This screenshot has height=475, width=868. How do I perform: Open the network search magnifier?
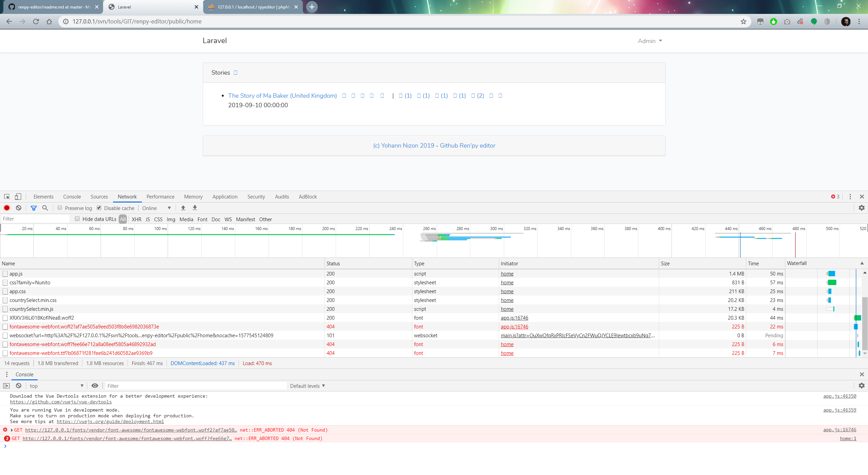45,208
